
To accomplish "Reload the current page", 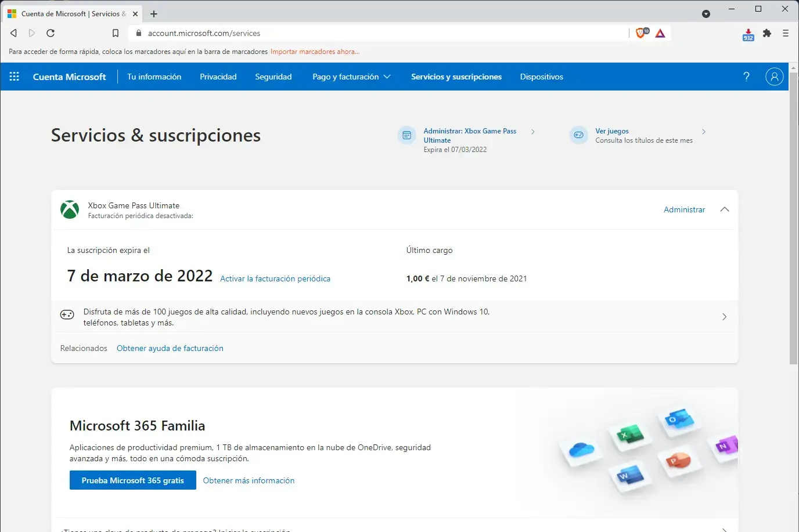I will pyautogui.click(x=51, y=33).
